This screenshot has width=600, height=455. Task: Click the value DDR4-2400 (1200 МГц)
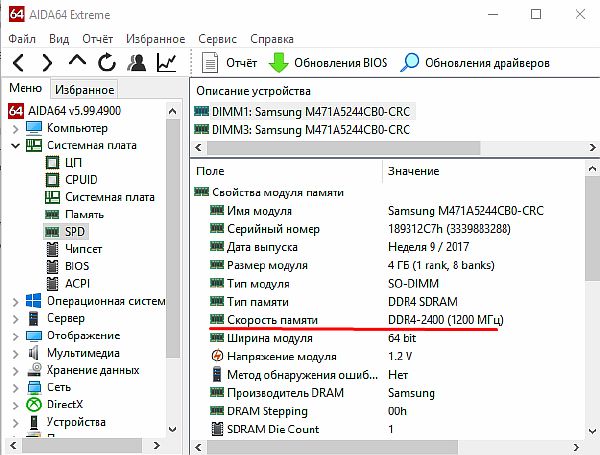pos(446,320)
